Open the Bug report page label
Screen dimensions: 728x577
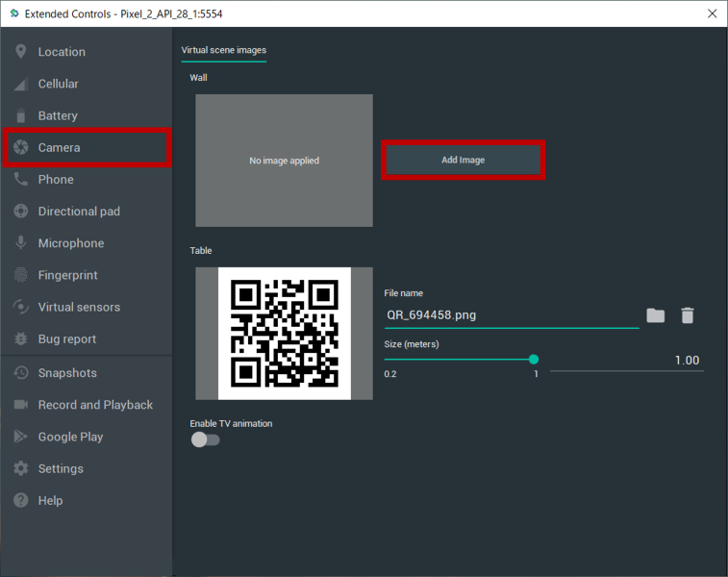67,339
